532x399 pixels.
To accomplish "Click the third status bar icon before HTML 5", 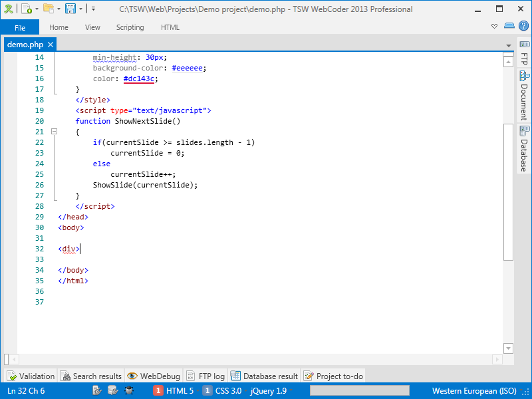I will [129, 391].
